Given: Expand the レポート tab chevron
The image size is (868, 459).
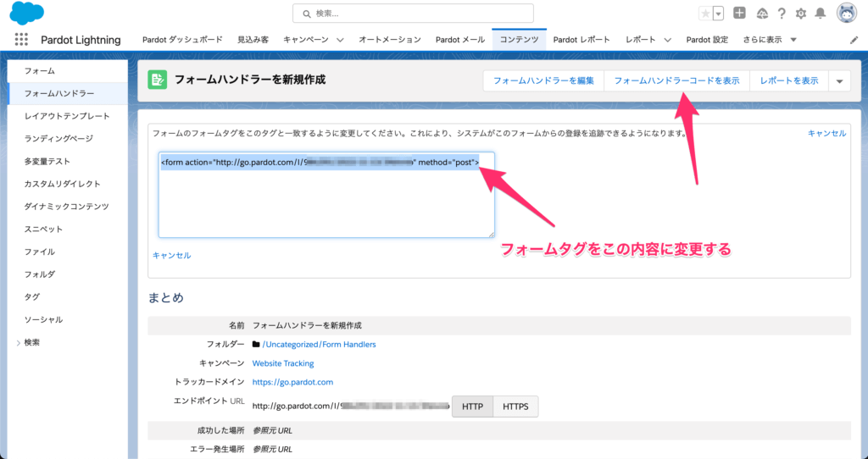Looking at the screenshot, I should 668,40.
